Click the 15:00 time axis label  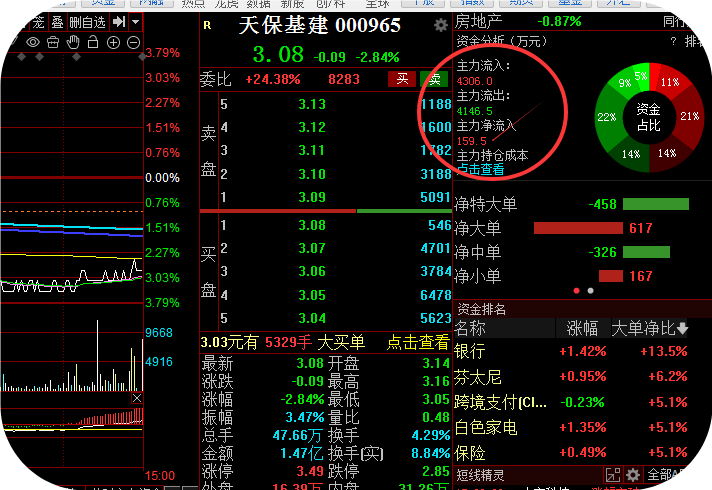click(160, 475)
